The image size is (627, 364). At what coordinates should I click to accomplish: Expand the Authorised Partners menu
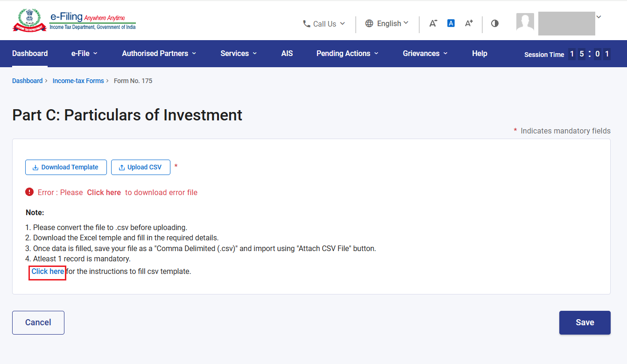[159, 53]
